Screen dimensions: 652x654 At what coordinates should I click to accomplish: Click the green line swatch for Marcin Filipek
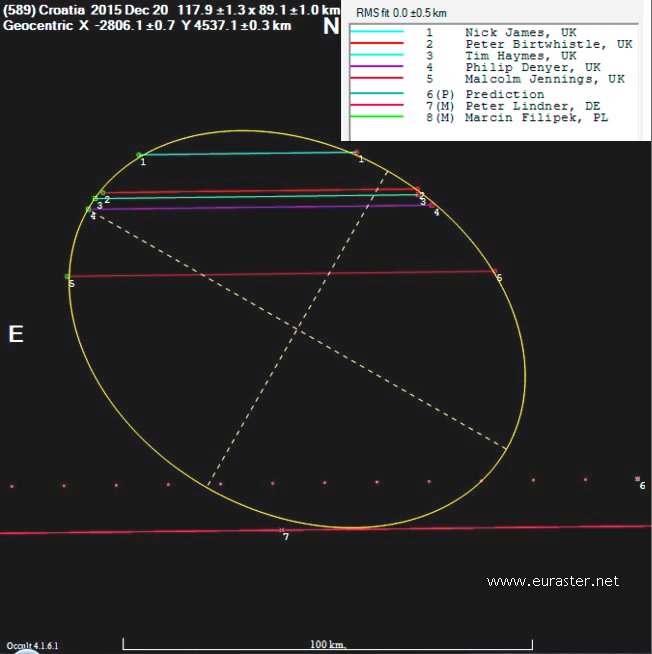pos(376,118)
